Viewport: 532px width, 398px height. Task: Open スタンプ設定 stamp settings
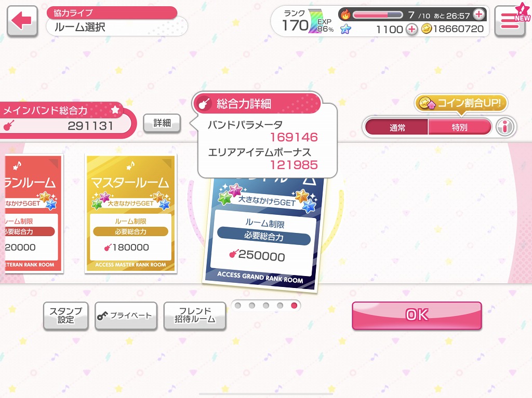66,316
